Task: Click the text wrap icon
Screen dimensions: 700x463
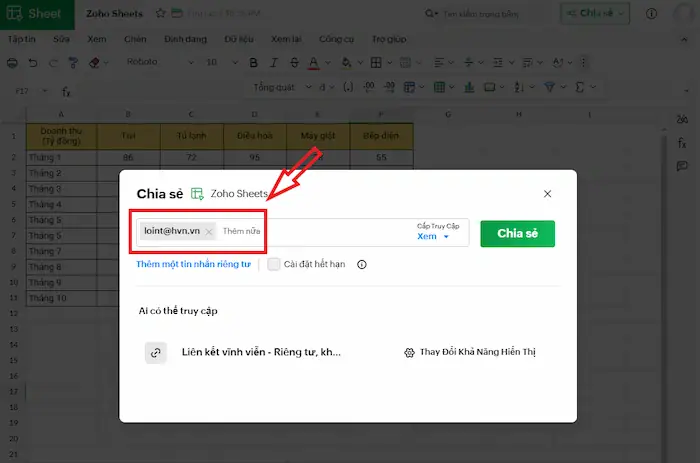Action: (x=527, y=63)
